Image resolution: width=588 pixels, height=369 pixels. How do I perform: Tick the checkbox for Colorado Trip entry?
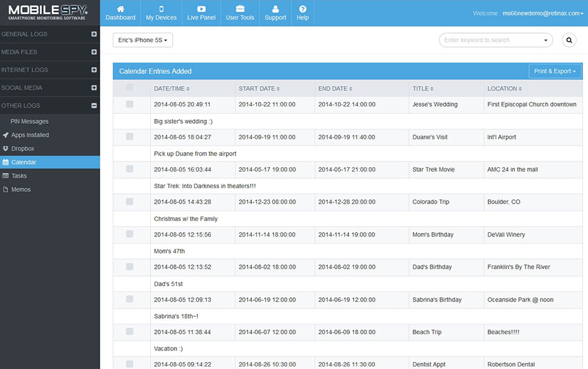pos(129,201)
